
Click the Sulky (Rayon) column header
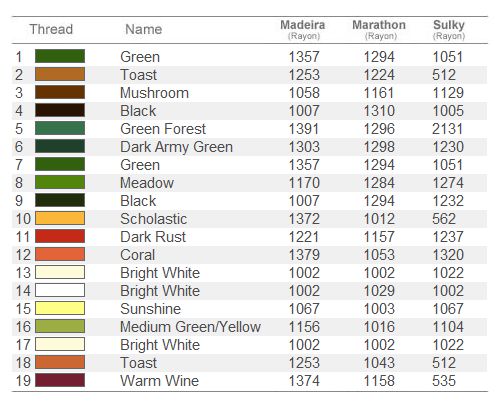(449, 30)
